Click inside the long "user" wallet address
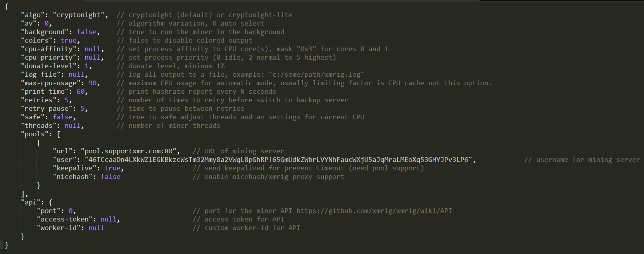The width and height of the screenshot is (644, 254). (x=280, y=160)
